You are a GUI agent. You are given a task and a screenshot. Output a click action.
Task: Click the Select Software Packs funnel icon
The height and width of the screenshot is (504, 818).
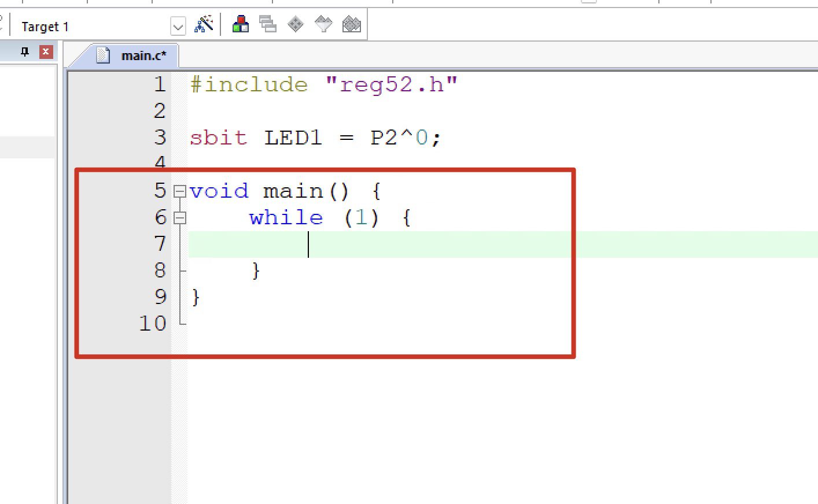(x=323, y=24)
